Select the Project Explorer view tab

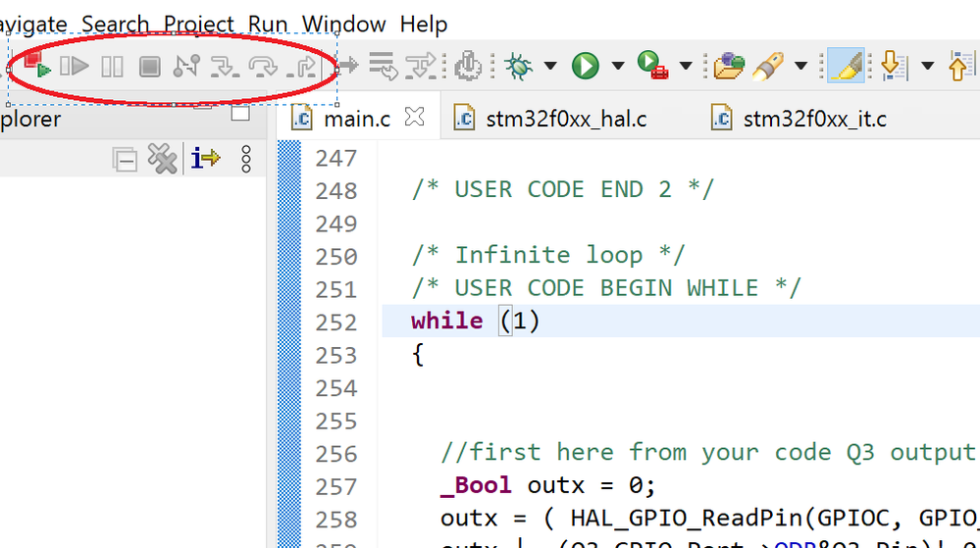click(x=30, y=119)
